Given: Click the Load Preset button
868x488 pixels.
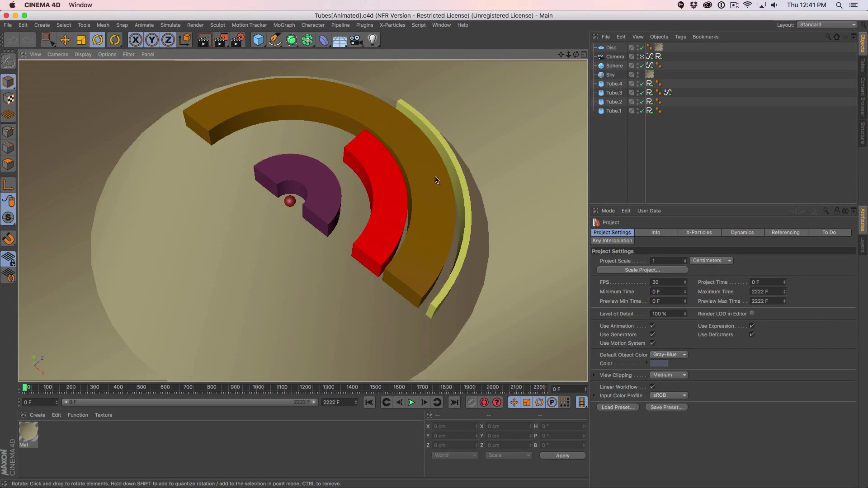Looking at the screenshot, I should point(617,407).
